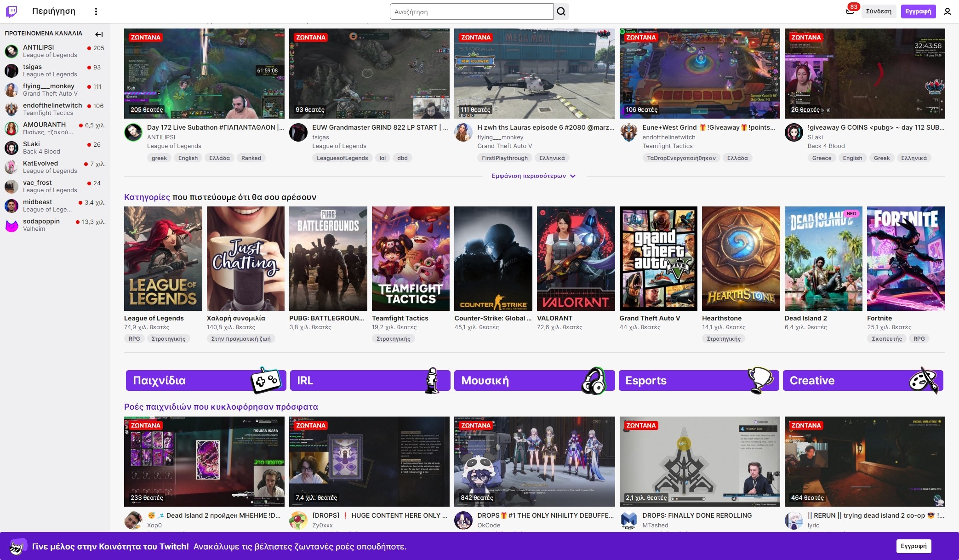Open tsigas live stream thumbnail
This screenshot has width=959, height=560.
(x=369, y=74)
